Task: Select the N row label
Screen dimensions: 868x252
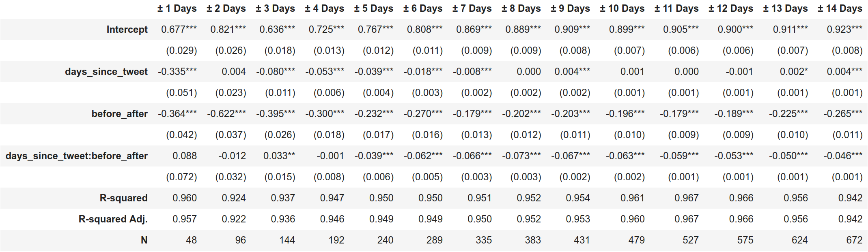Action: tap(144, 240)
